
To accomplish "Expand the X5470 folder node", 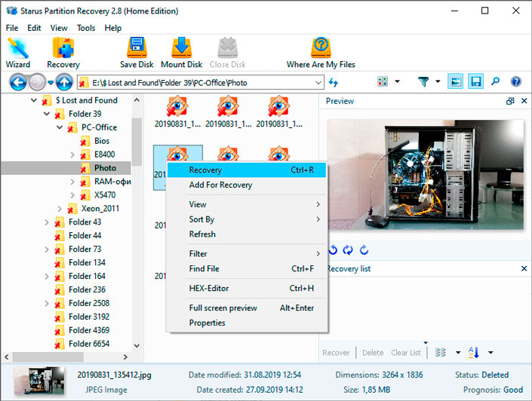I will pos(72,195).
